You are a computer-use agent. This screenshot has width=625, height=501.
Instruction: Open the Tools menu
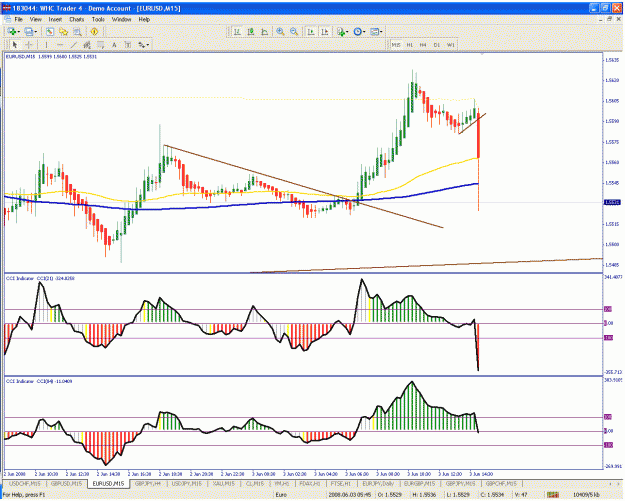coord(98,19)
